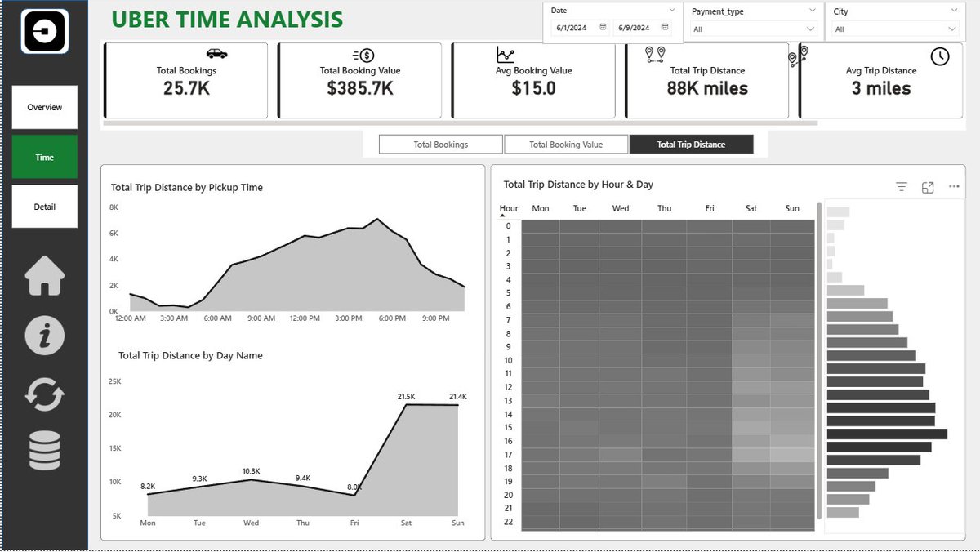Click the $385.7K booking value
The width and height of the screenshot is (980, 552).
coord(360,88)
